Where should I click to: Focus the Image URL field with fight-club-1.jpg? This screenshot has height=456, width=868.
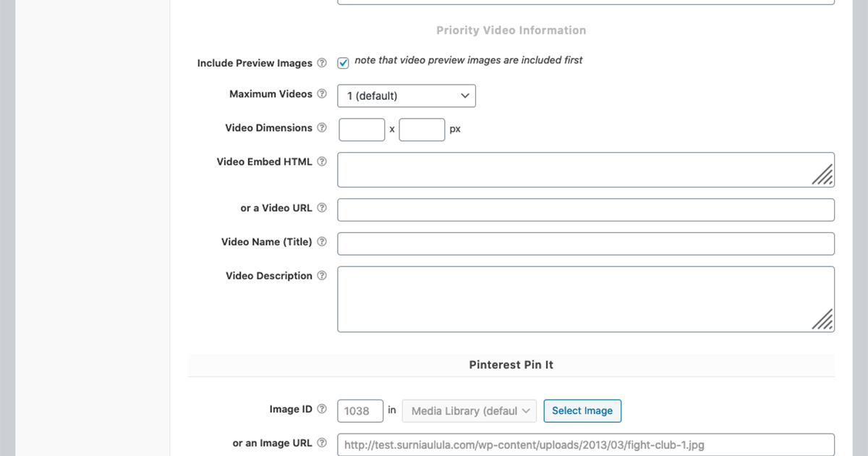(586, 444)
